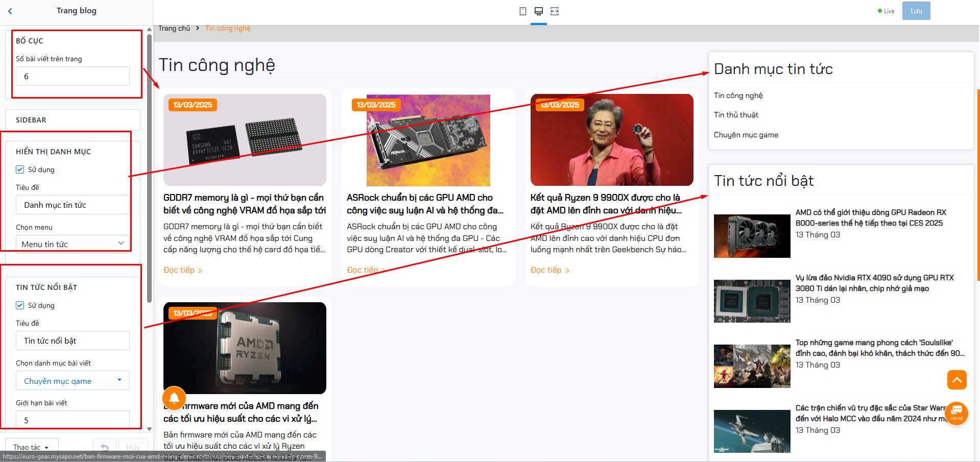Open the Menu tin tức dropdown
980x462 pixels.
73,244
